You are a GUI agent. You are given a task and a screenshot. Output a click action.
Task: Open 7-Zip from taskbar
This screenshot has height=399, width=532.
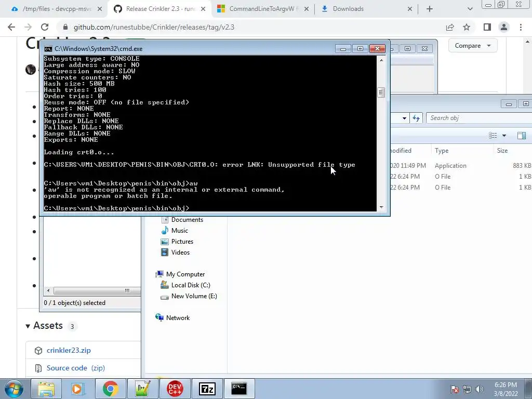point(207,389)
